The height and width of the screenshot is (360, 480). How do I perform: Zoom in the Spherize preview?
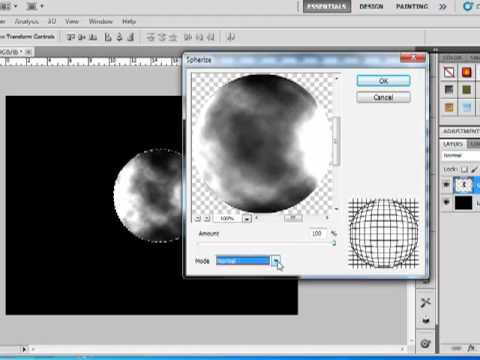207,218
